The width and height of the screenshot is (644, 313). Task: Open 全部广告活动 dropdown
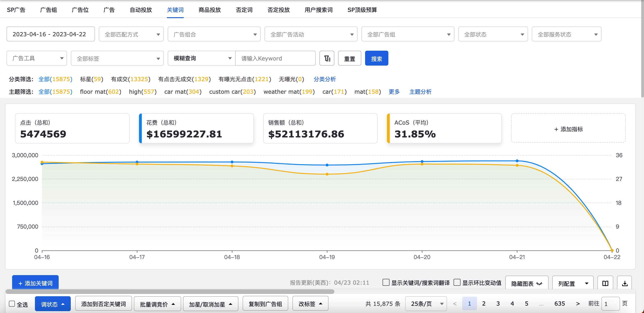[x=311, y=34]
